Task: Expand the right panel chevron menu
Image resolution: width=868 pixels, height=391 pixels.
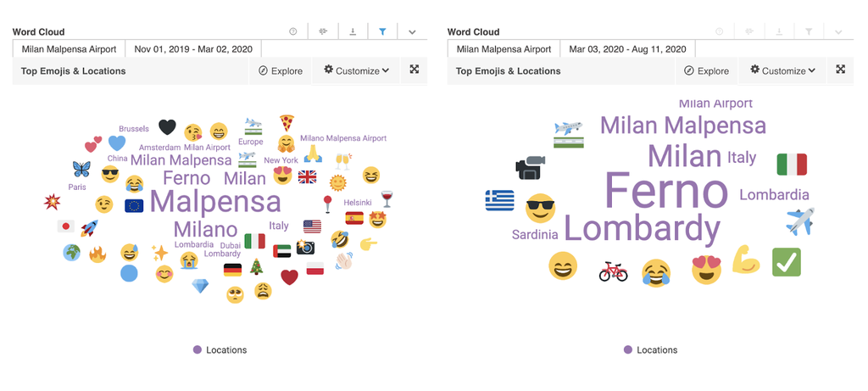Action: (838, 32)
